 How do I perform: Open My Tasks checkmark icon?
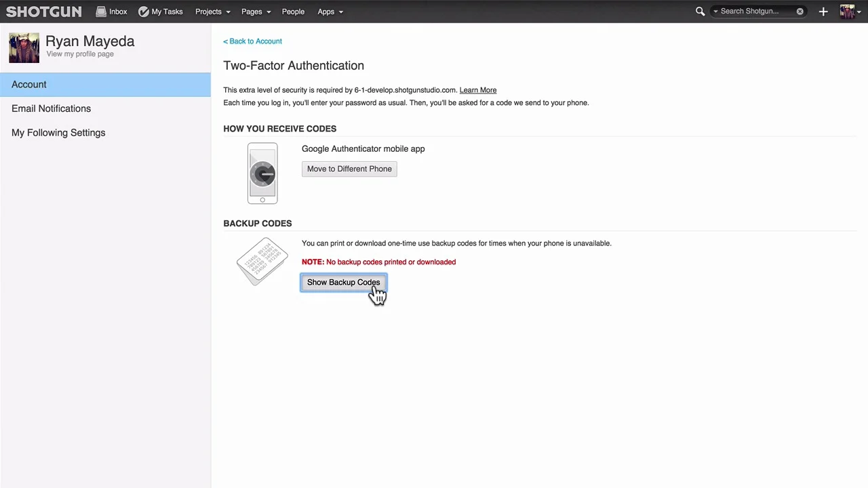[x=144, y=12]
